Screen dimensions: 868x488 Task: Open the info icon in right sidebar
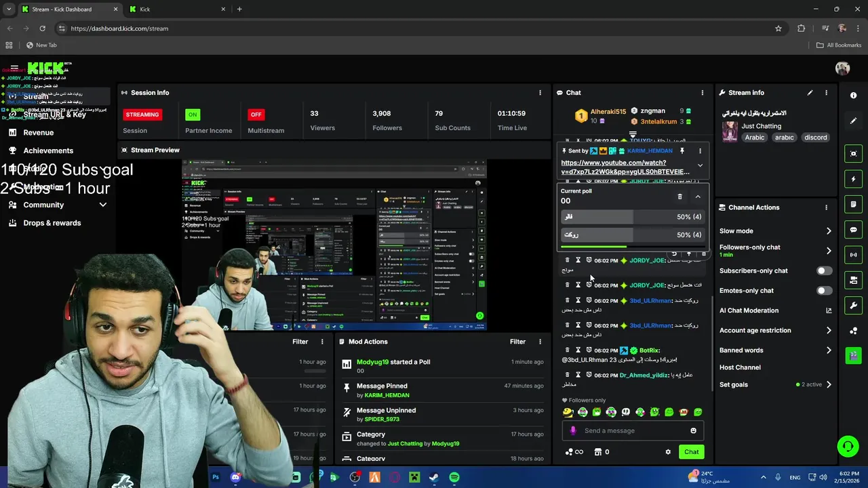854,96
